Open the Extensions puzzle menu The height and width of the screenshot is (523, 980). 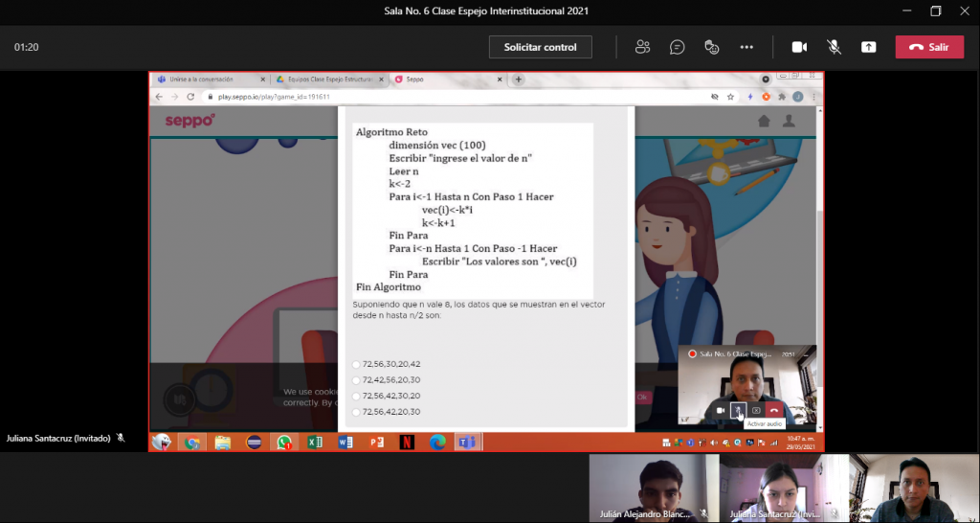click(782, 97)
